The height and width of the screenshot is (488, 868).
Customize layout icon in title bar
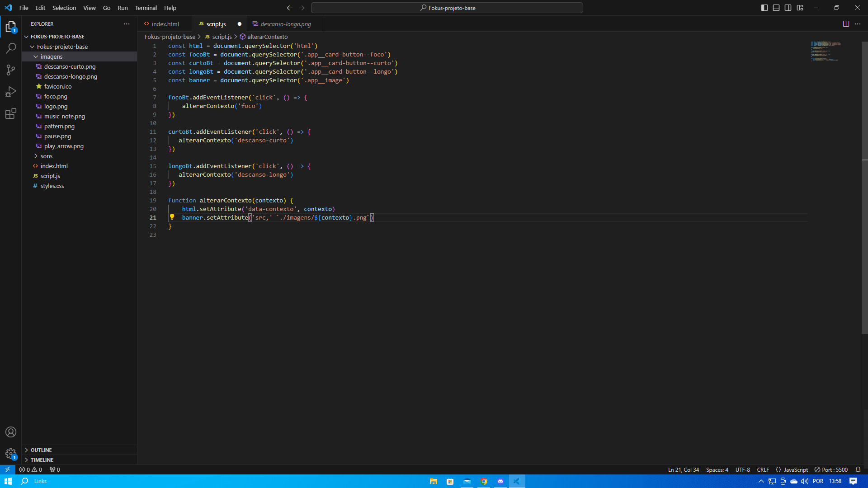coord(800,8)
